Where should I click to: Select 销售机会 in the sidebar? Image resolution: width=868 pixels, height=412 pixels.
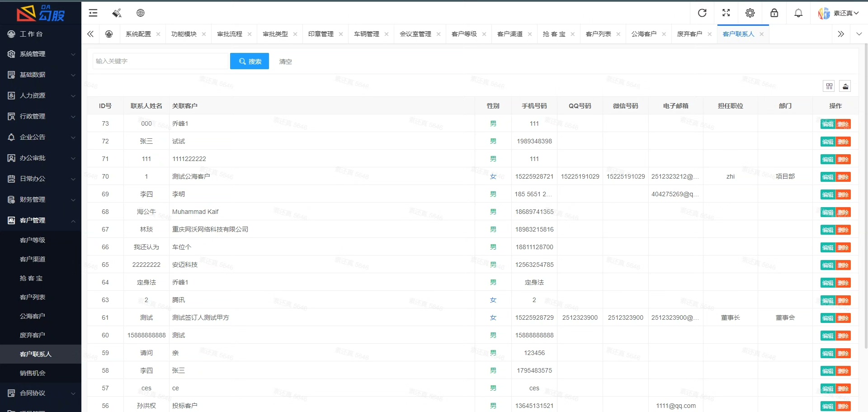[33, 373]
